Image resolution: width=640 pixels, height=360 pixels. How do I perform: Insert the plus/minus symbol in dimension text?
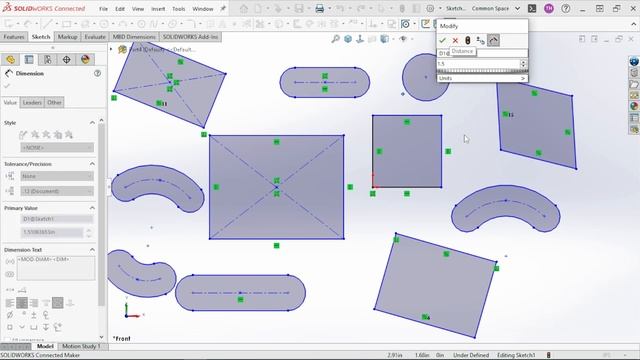tap(34, 315)
